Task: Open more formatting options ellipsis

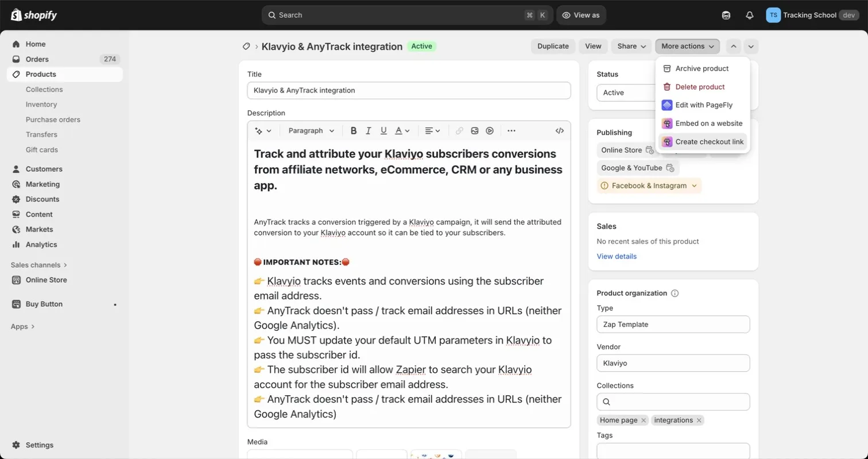Action: pos(511,130)
